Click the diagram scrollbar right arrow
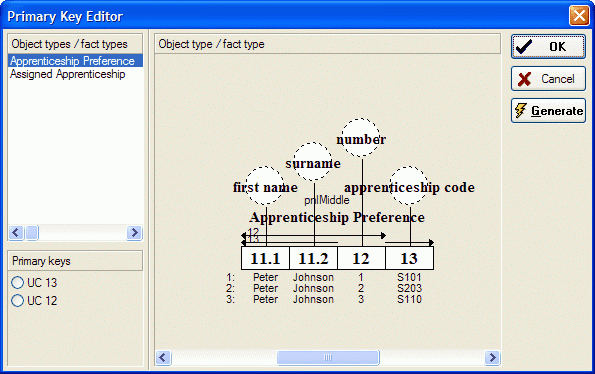The height and width of the screenshot is (374, 595). pyautogui.click(x=492, y=357)
